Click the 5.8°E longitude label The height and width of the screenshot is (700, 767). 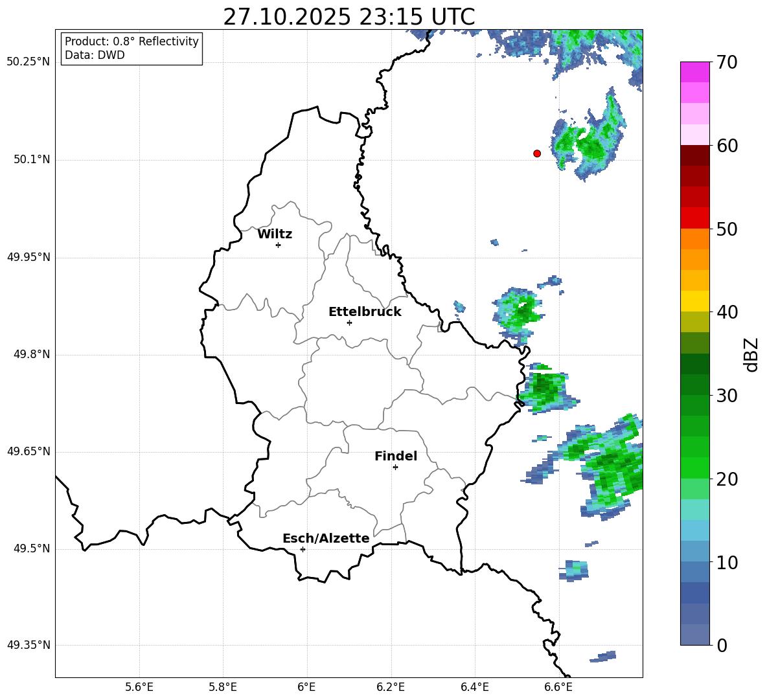(223, 687)
